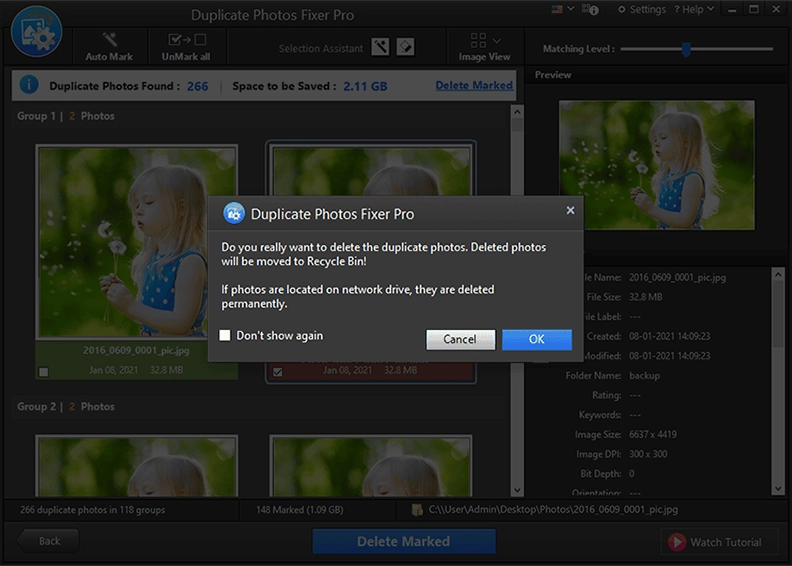Click the details panel scroll down arrow
This screenshot has width=792, height=566.
point(778,489)
